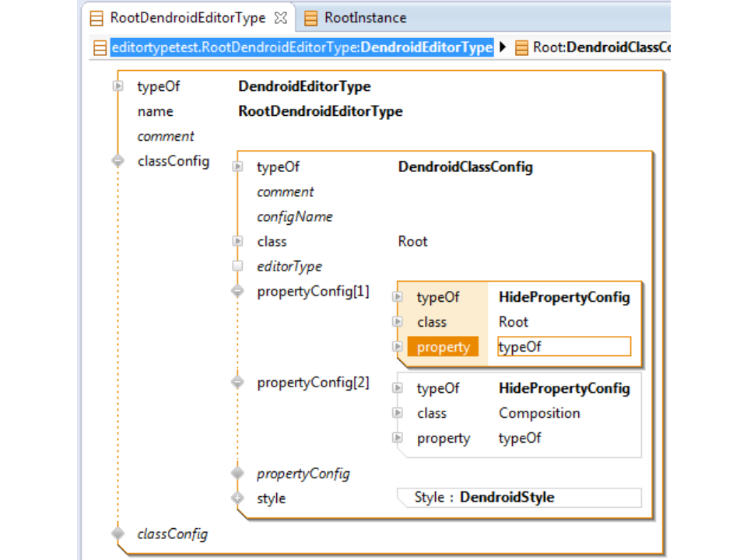
Task: Toggle the editorType checkbox square
Action: tap(238, 266)
